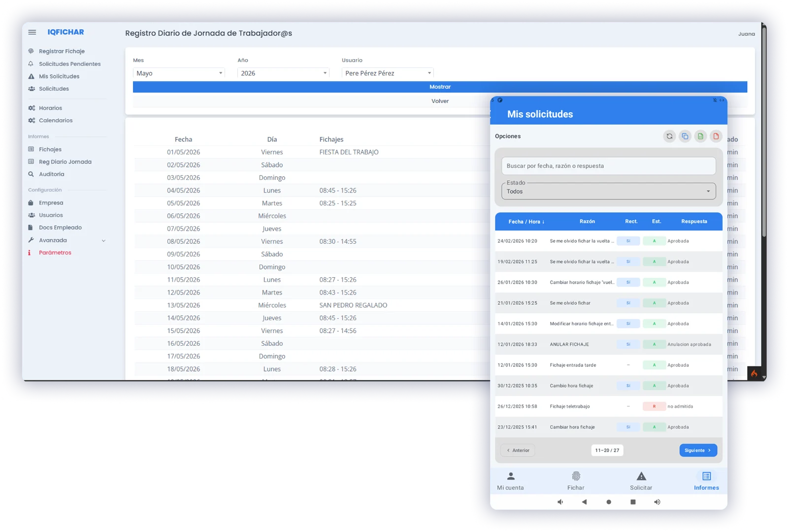
Task: Open the Estado dropdown showing Todos
Action: point(609,191)
